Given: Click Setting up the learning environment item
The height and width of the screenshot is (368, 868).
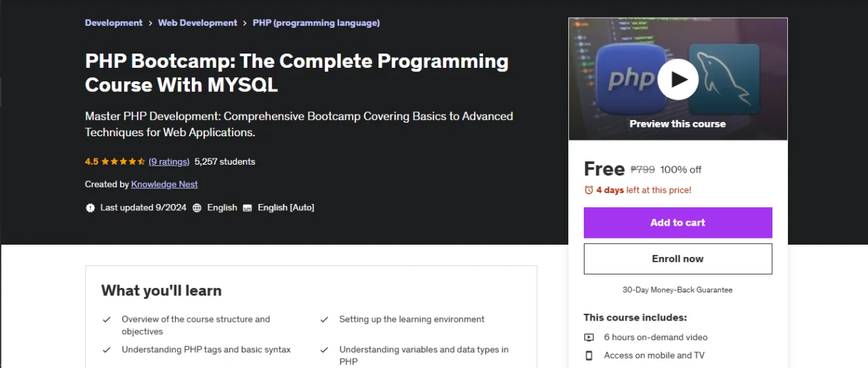Looking at the screenshot, I should pos(412,319).
